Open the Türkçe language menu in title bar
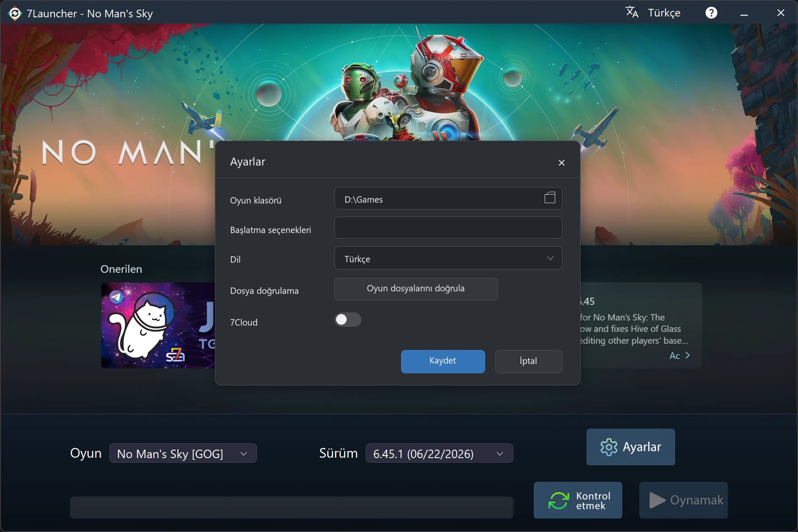 coord(664,13)
